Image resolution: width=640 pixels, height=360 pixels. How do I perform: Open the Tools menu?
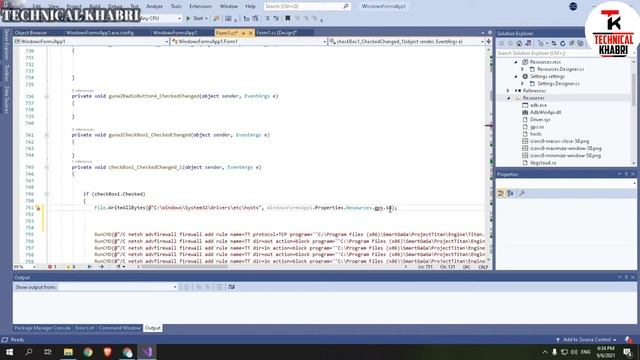pos(176,7)
